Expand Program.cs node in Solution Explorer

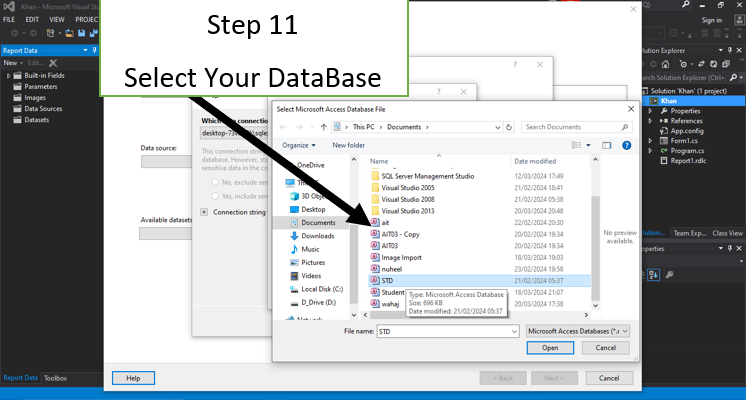point(650,151)
